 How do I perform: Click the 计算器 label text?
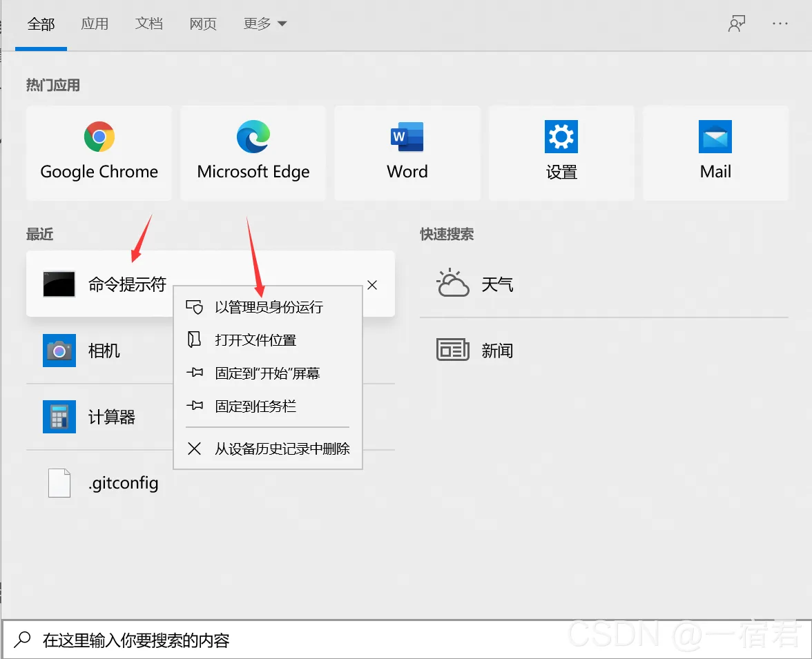click(x=111, y=417)
